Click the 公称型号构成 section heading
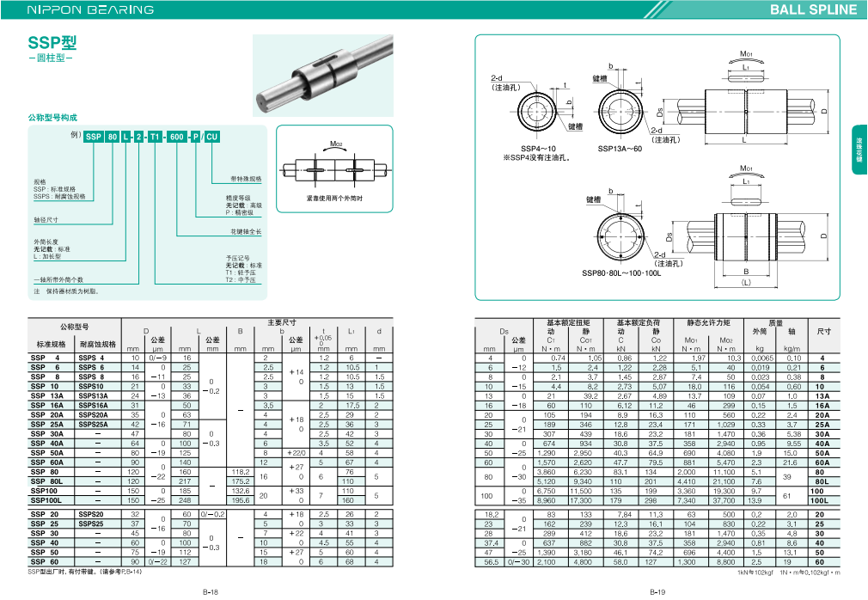The height and width of the screenshot is (600, 868). [52, 118]
